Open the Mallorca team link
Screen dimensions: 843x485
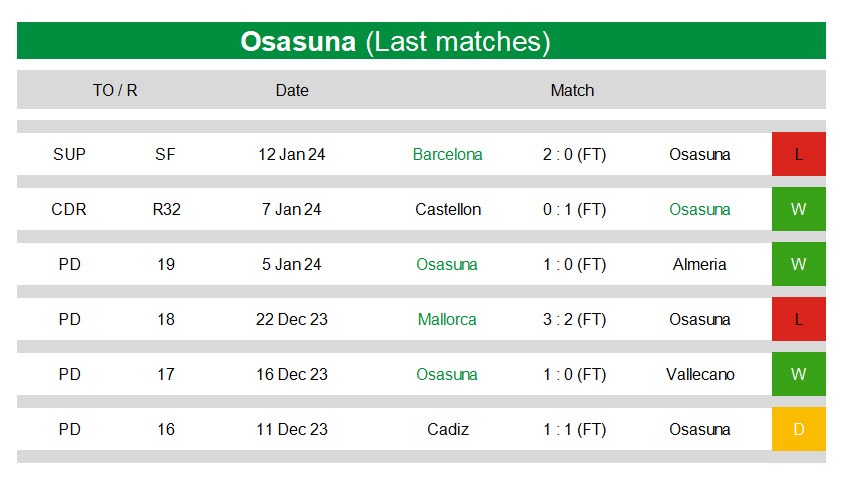click(x=447, y=319)
